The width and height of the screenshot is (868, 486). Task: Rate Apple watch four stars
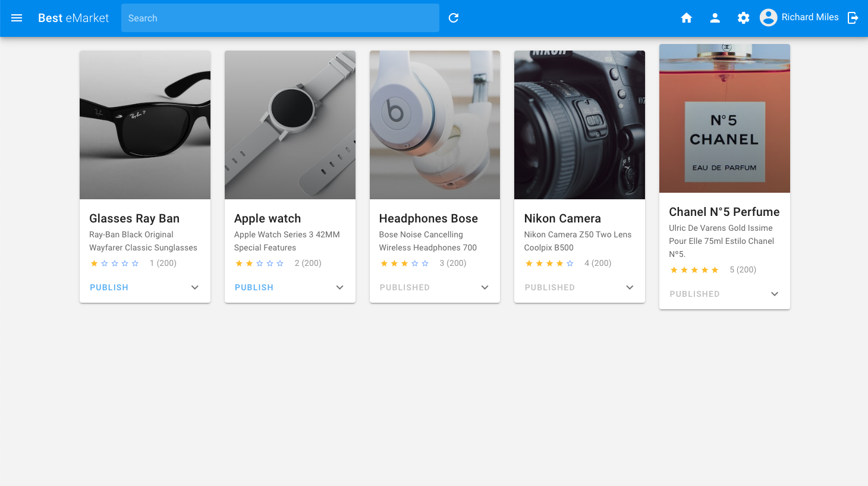point(270,263)
